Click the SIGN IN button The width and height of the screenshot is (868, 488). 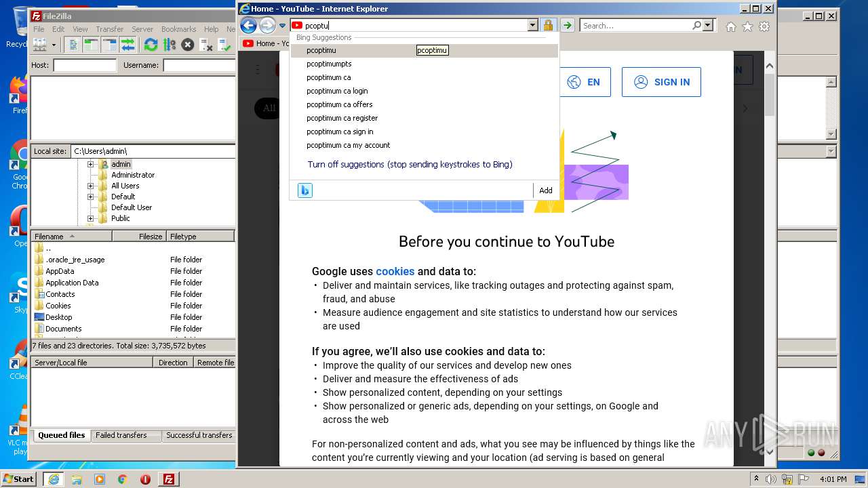point(661,82)
